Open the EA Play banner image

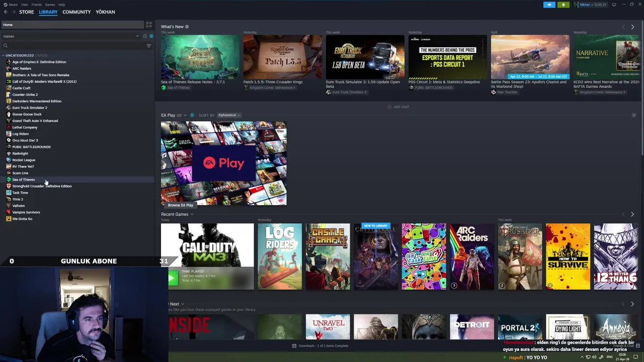point(224,163)
